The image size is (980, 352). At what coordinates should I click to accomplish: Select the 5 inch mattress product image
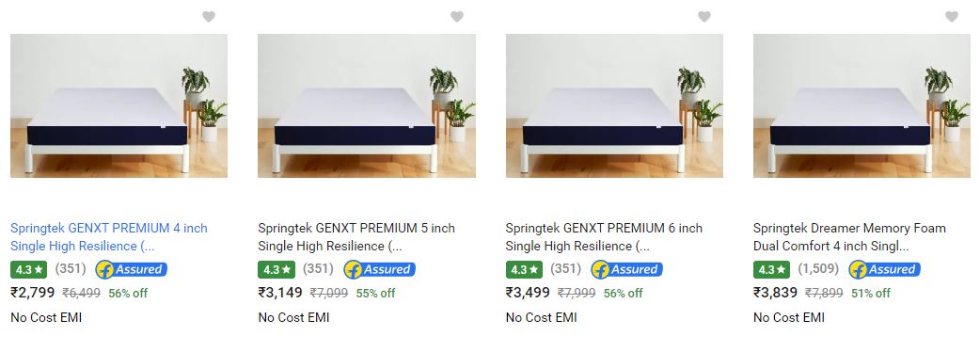pyautogui.click(x=367, y=105)
